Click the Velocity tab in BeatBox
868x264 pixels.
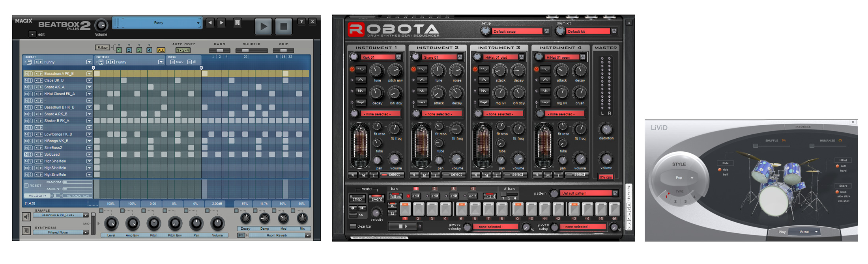pos(37,196)
